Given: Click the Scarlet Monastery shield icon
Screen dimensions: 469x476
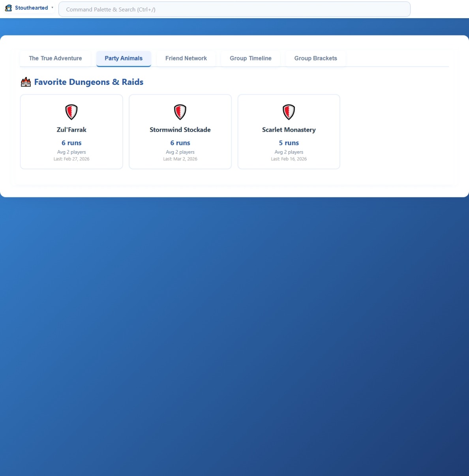Looking at the screenshot, I should click(x=289, y=112).
